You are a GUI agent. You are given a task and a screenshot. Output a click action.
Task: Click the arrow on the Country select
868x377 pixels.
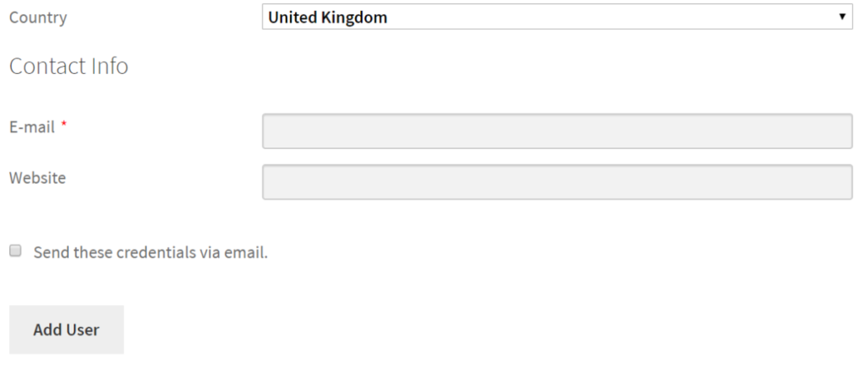click(x=842, y=17)
